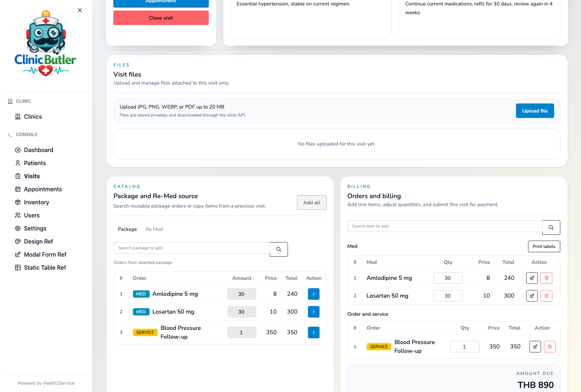Remove Blood Pressure Follow-up with its trash icon
The height and width of the screenshot is (392, 581).
pyautogui.click(x=550, y=347)
